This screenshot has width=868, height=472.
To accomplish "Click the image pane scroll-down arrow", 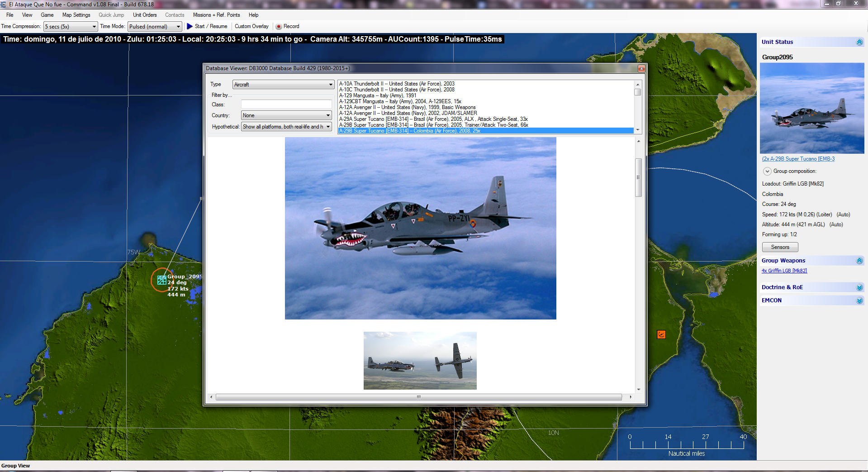I will 639,389.
